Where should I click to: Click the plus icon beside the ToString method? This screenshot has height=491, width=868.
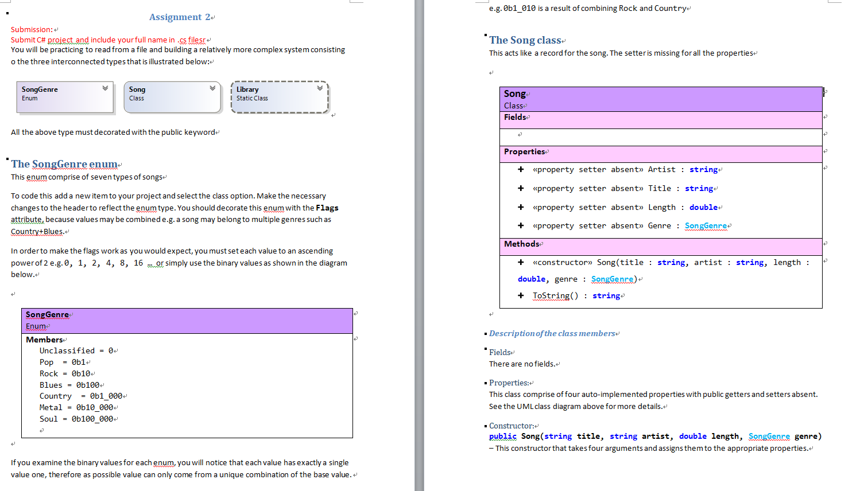521,295
